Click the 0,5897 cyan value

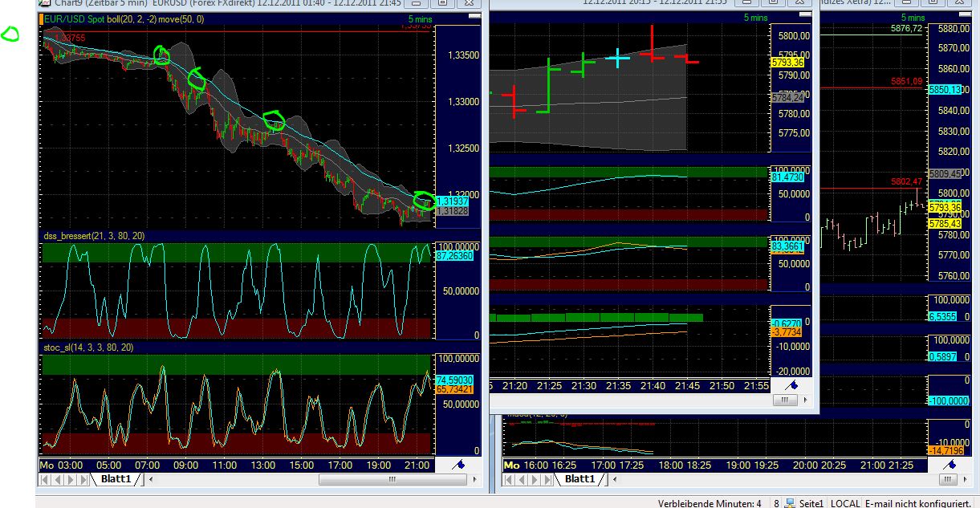[x=944, y=356]
